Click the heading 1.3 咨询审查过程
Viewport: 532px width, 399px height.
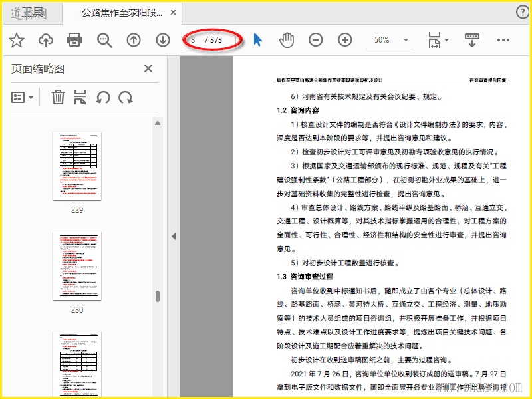305,277
